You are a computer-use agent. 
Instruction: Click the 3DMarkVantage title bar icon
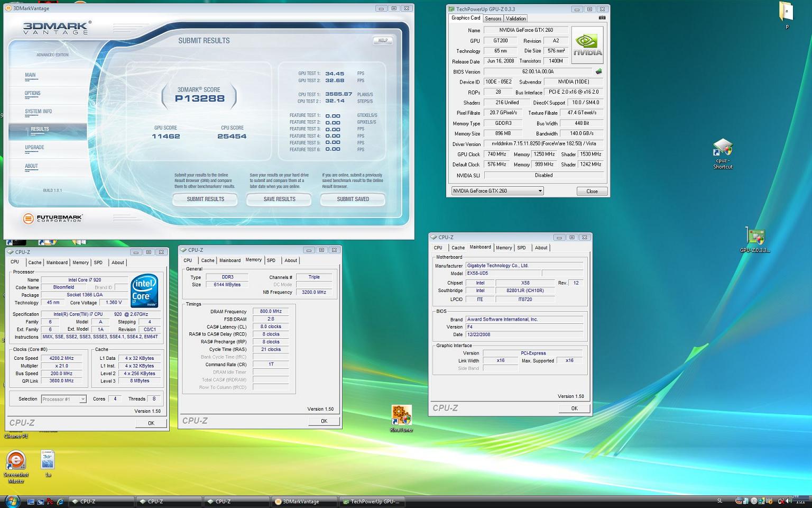coord(8,8)
